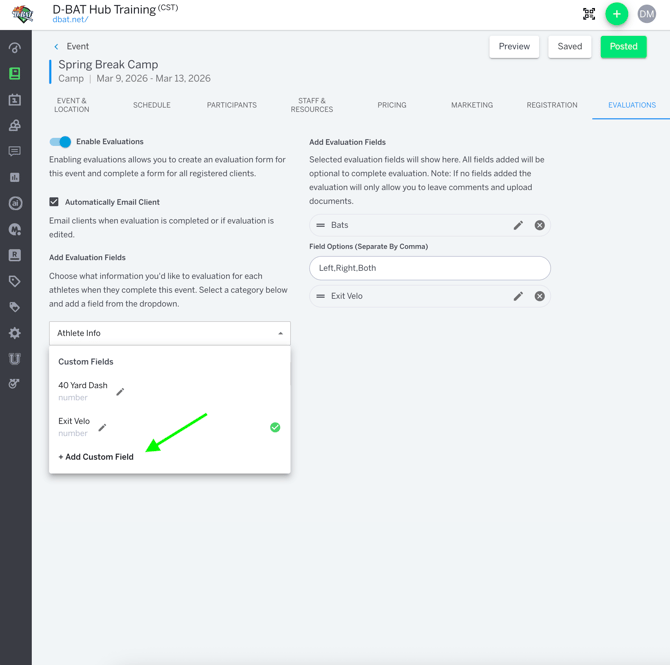Viewport: 670px width, 665px height.
Task: Click the Preview button
Action: pos(514,47)
